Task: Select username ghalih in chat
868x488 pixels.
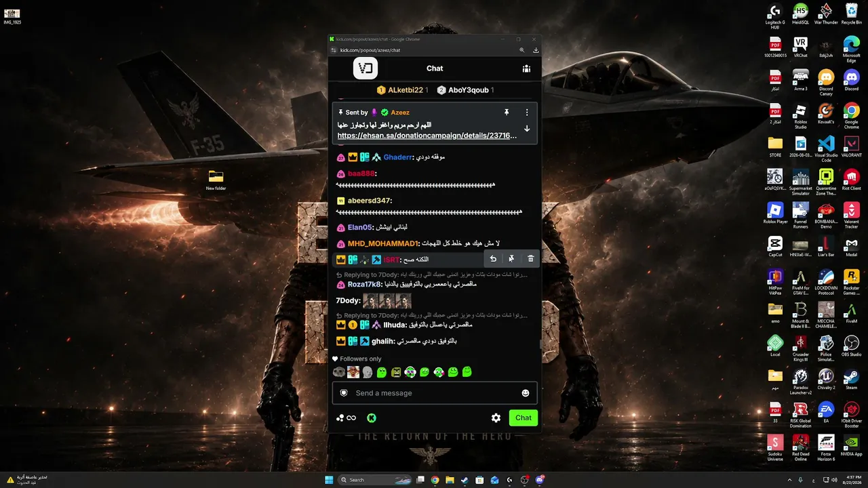Action: [383, 341]
